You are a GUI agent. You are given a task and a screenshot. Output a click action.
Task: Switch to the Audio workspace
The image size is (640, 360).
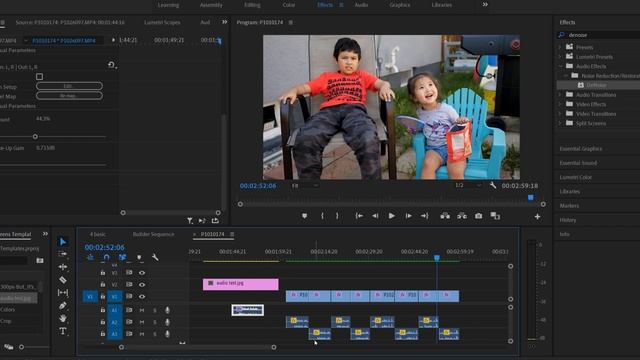click(x=361, y=5)
